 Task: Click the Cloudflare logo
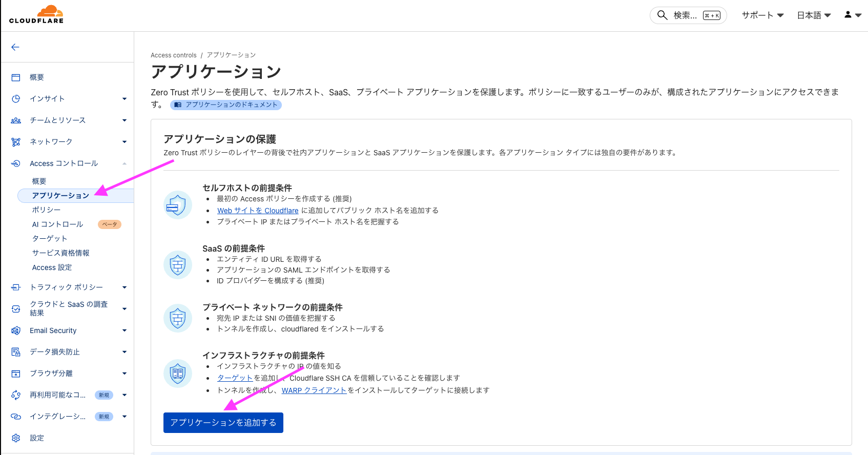tap(36, 15)
